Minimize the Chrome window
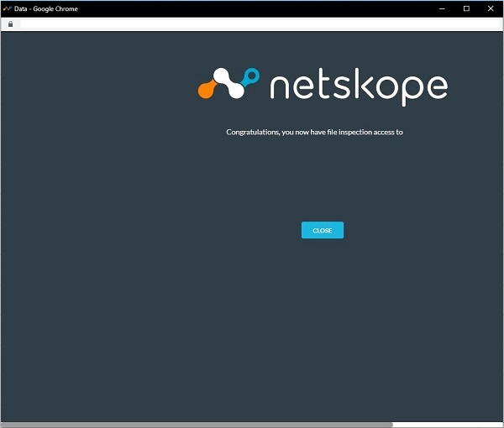 442,8
